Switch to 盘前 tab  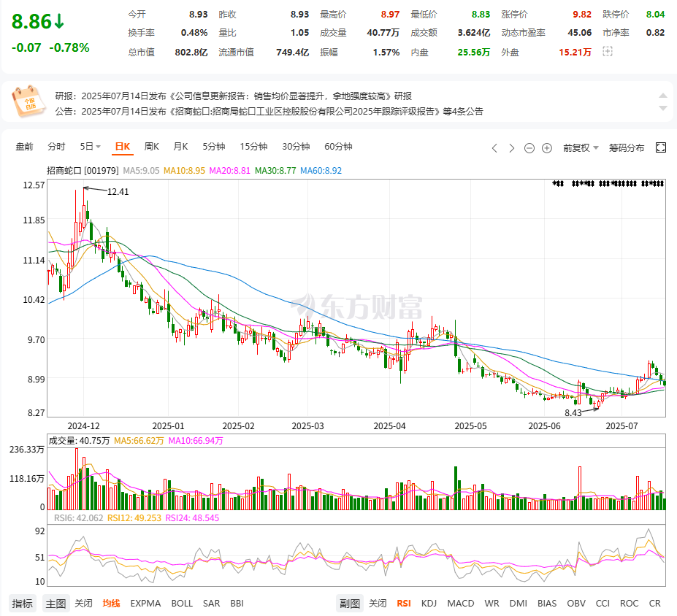(x=24, y=147)
